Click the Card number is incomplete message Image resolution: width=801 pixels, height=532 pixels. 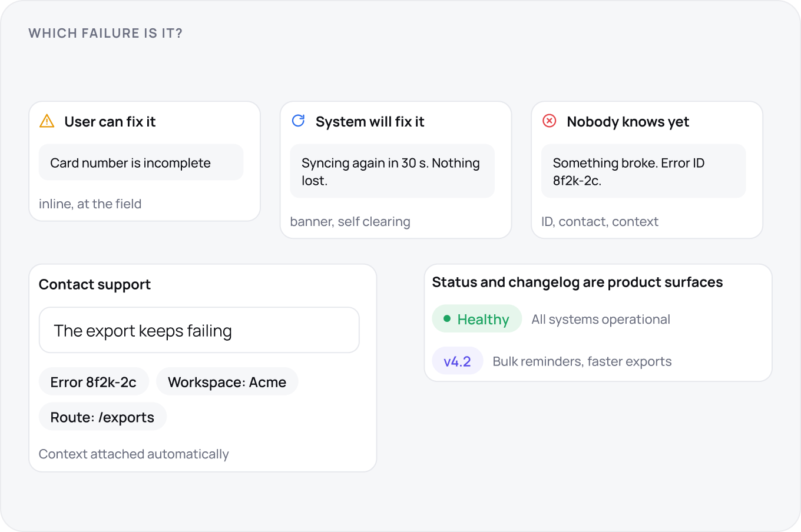[x=141, y=162]
